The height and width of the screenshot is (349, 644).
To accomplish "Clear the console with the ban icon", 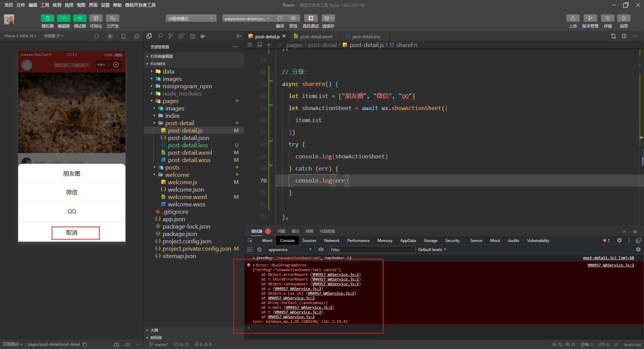I will tap(259, 250).
